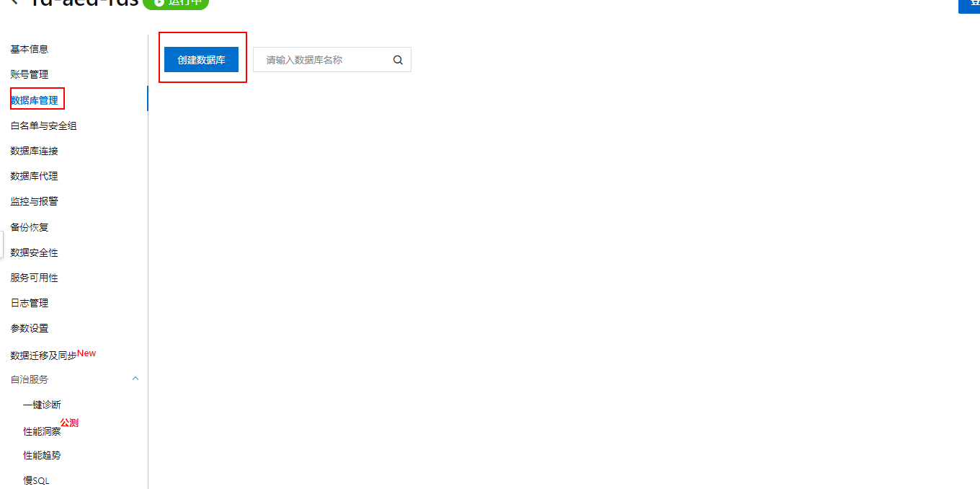The image size is (980, 489).
Task: Collapse the 自治服务 section chevron
Action: pos(135,379)
